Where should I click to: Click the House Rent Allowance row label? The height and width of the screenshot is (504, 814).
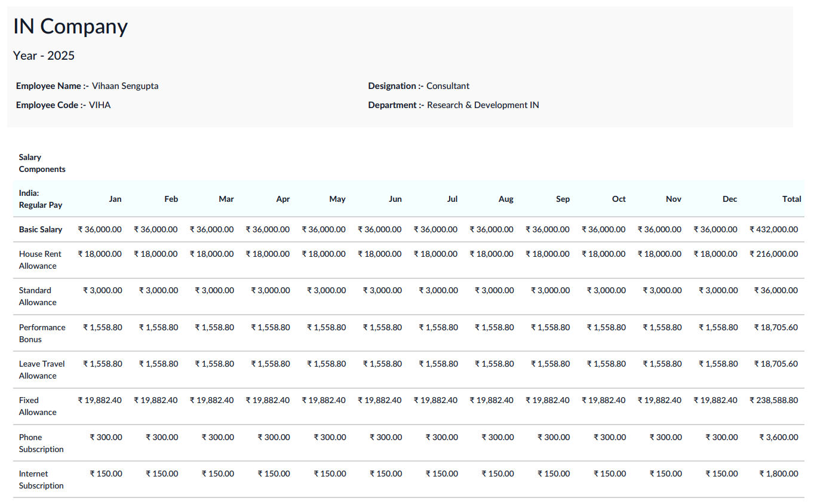point(40,259)
